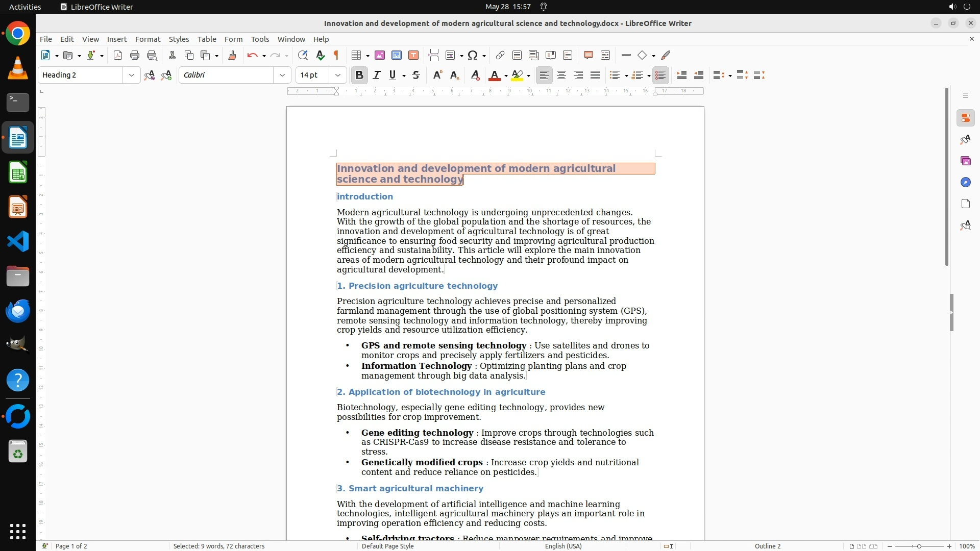Click the Thunderbird icon in the dock
980x551 pixels.
18,311
